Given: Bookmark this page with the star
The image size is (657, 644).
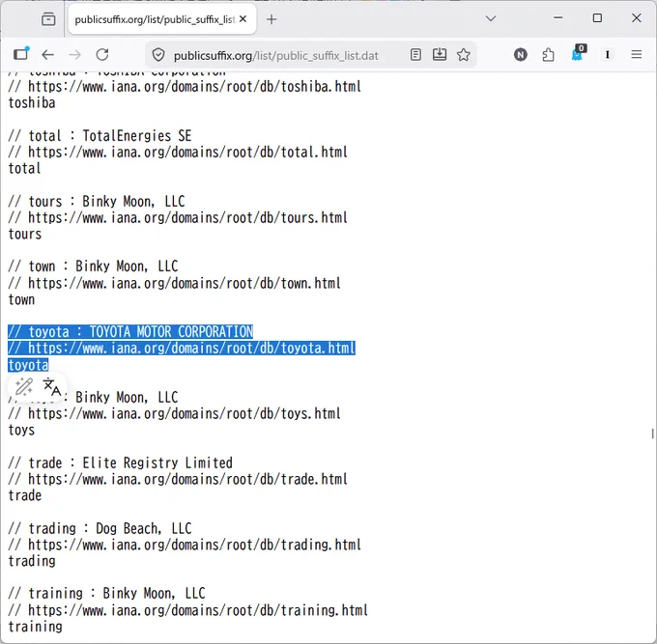Looking at the screenshot, I should click(x=464, y=55).
